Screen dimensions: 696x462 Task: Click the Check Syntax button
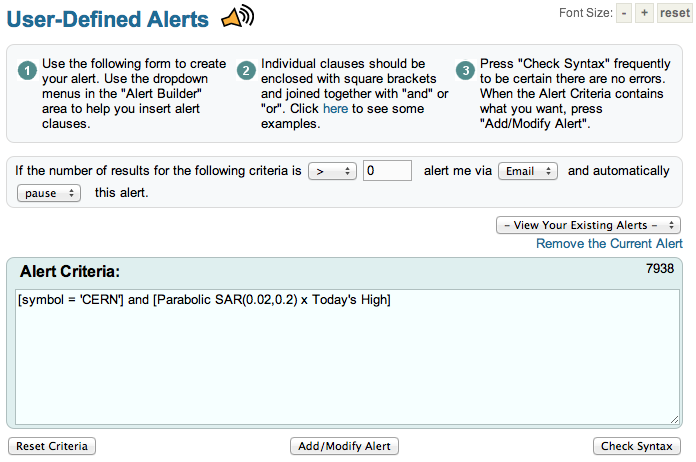pos(637,446)
